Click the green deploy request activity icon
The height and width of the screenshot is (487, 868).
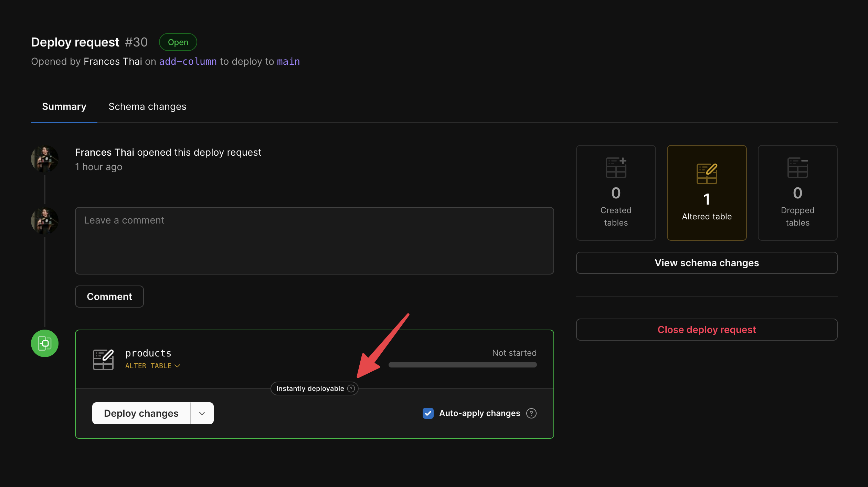coord(45,344)
